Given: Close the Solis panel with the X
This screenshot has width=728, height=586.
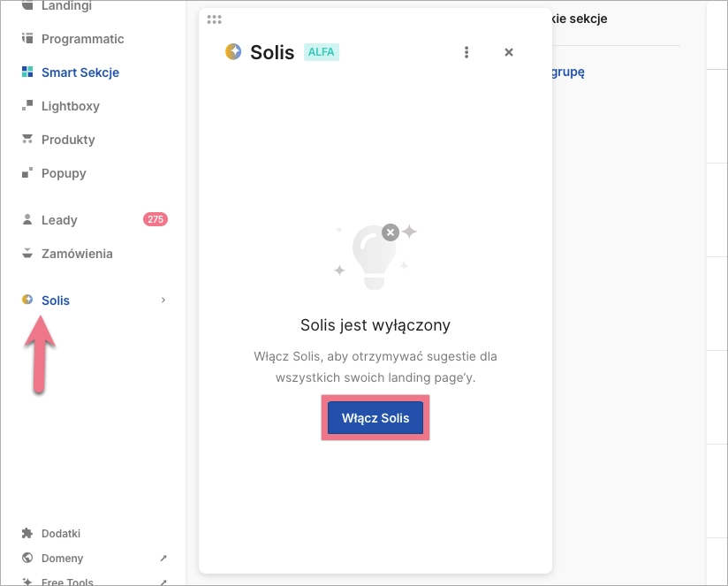Looking at the screenshot, I should coord(509,52).
